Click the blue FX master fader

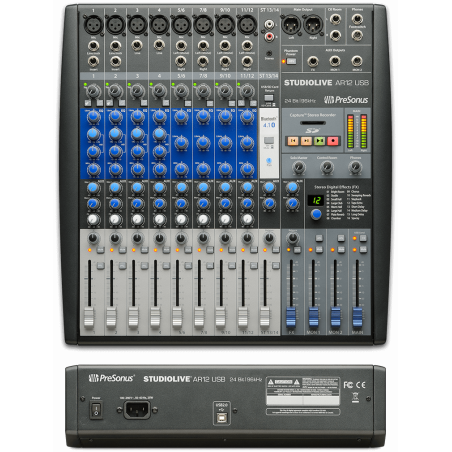click(x=291, y=317)
